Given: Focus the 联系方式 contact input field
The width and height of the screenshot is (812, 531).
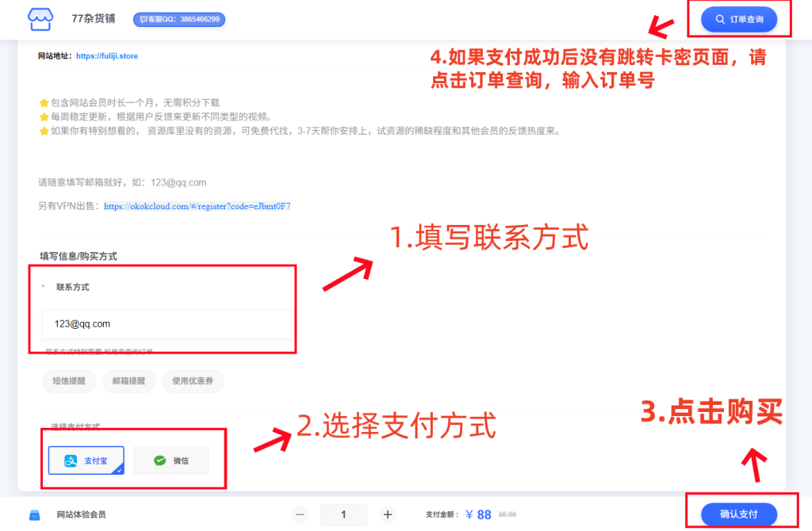Looking at the screenshot, I should tap(167, 323).
